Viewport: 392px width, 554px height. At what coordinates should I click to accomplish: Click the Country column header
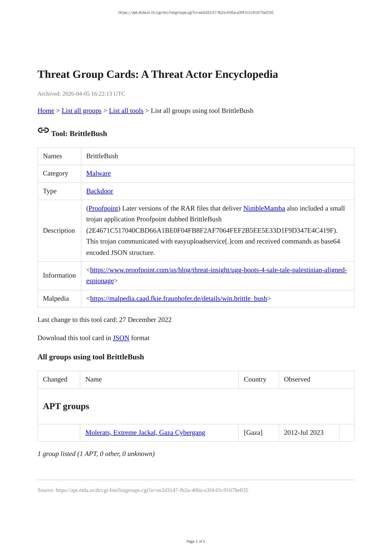coord(255,379)
